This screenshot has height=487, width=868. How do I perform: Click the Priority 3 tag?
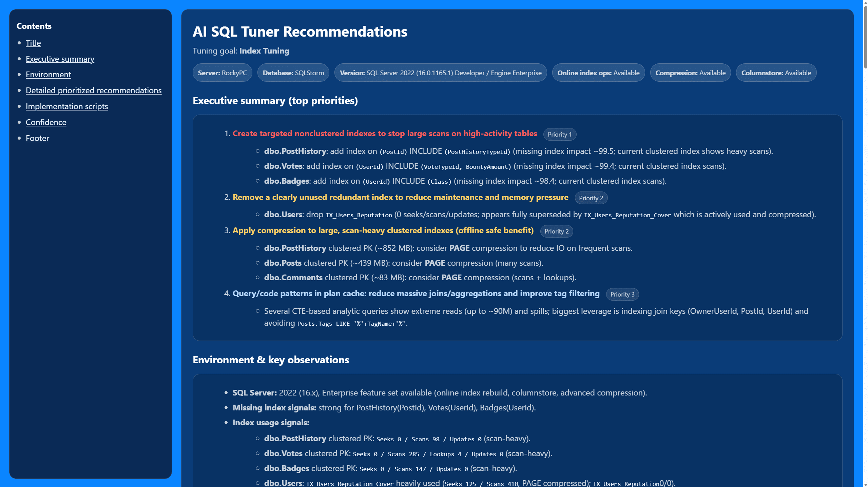622,295
